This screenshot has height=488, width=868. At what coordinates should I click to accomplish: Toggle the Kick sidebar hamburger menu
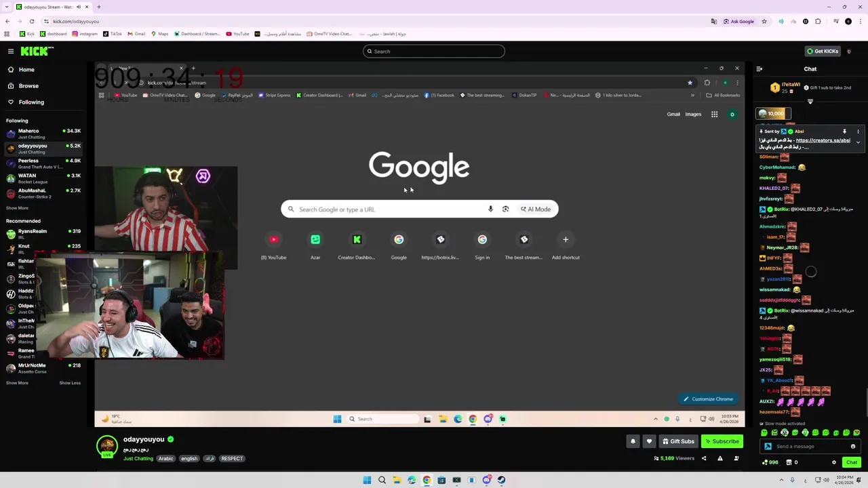pos(11,51)
